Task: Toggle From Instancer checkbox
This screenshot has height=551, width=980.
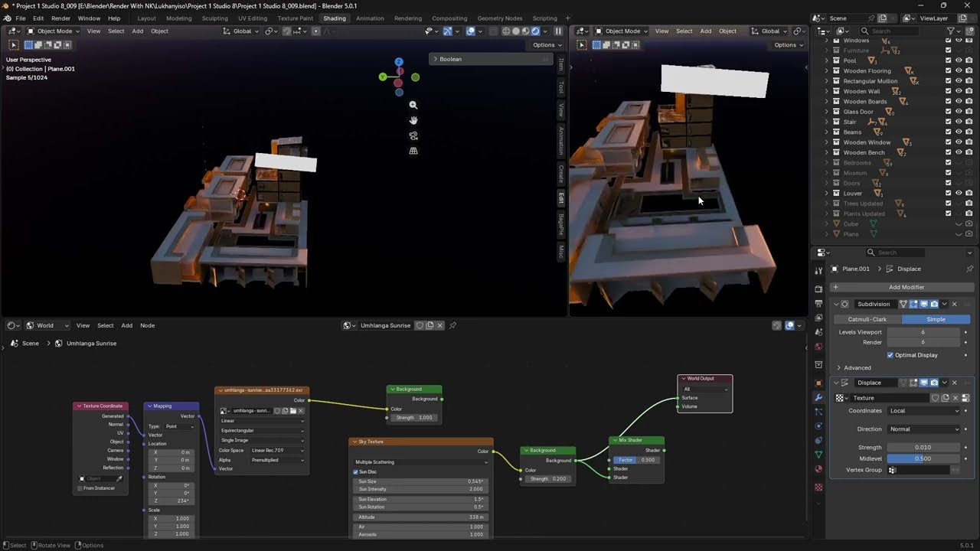Action: point(80,488)
